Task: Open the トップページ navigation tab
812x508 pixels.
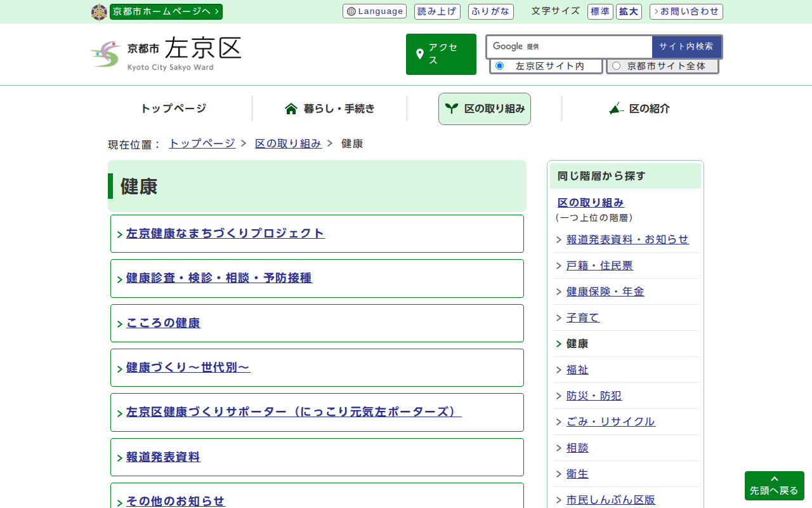Action: 173,109
